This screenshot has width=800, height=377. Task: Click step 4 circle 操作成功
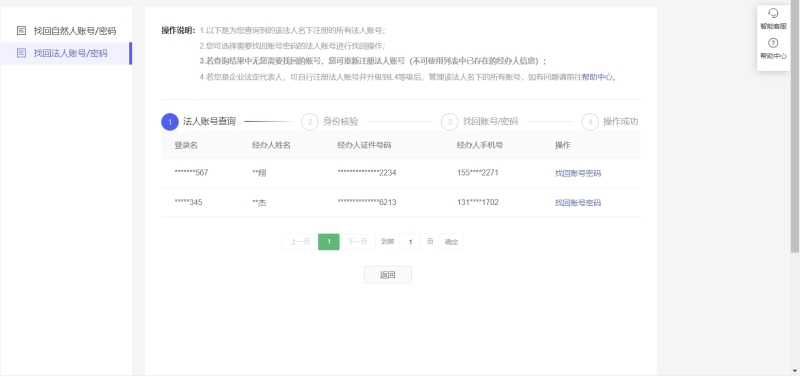(x=590, y=122)
